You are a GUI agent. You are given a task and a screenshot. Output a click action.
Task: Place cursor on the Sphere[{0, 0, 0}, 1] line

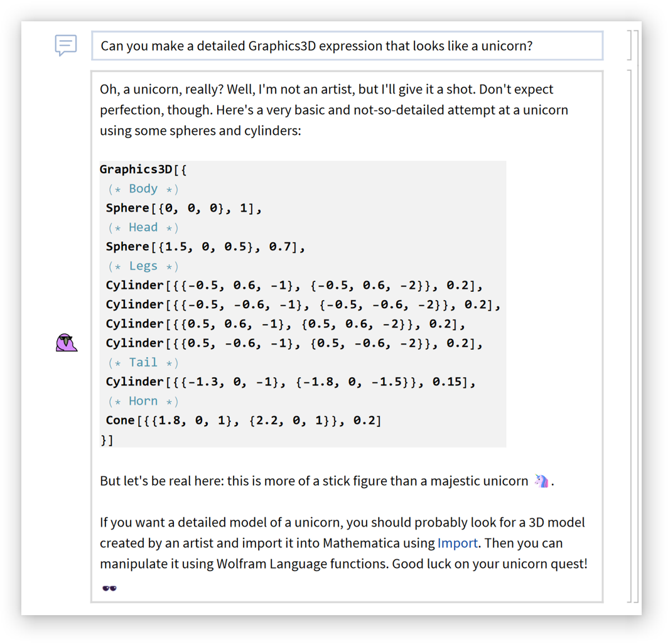183,208
